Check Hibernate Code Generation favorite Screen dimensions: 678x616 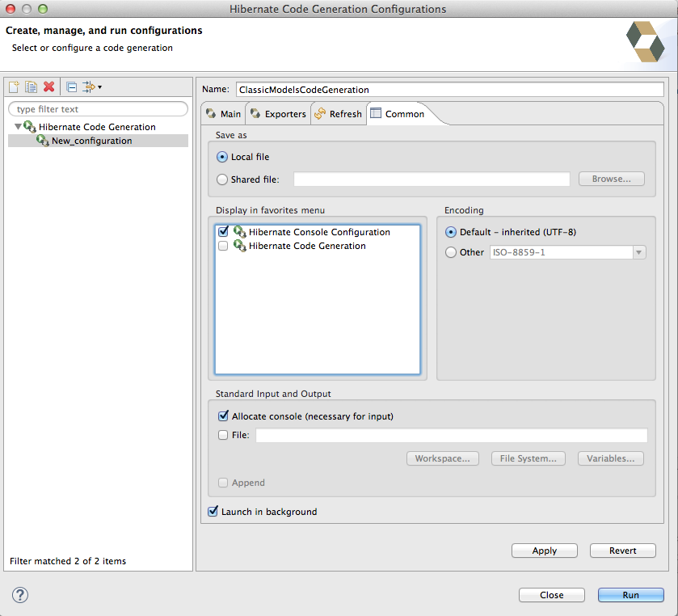223,246
